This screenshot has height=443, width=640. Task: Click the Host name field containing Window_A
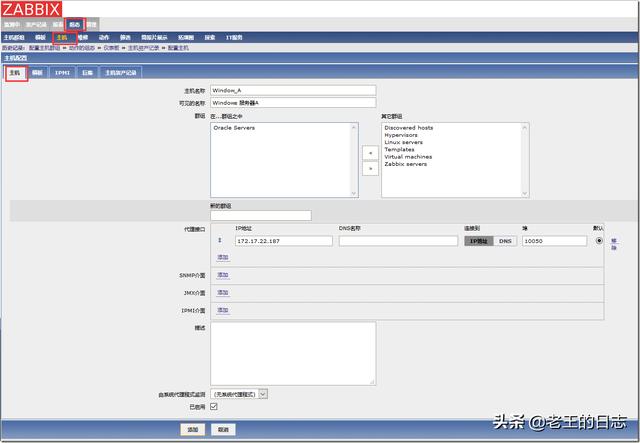[293, 90]
